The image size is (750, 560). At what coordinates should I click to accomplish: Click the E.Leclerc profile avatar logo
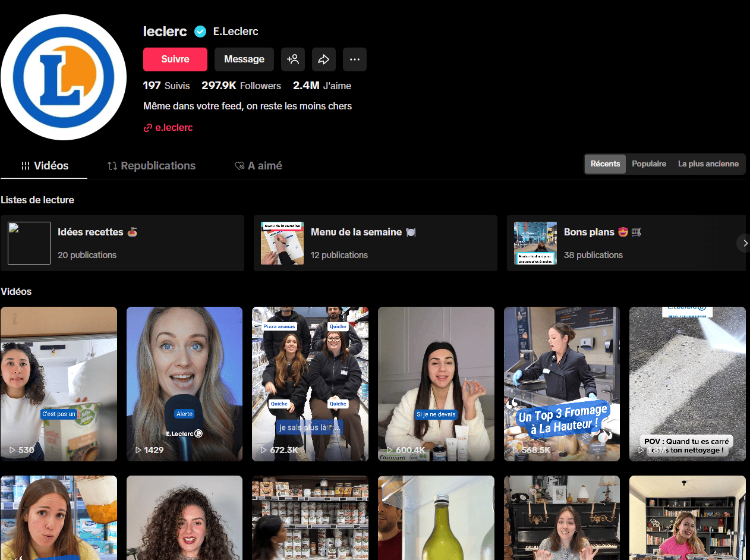64,77
